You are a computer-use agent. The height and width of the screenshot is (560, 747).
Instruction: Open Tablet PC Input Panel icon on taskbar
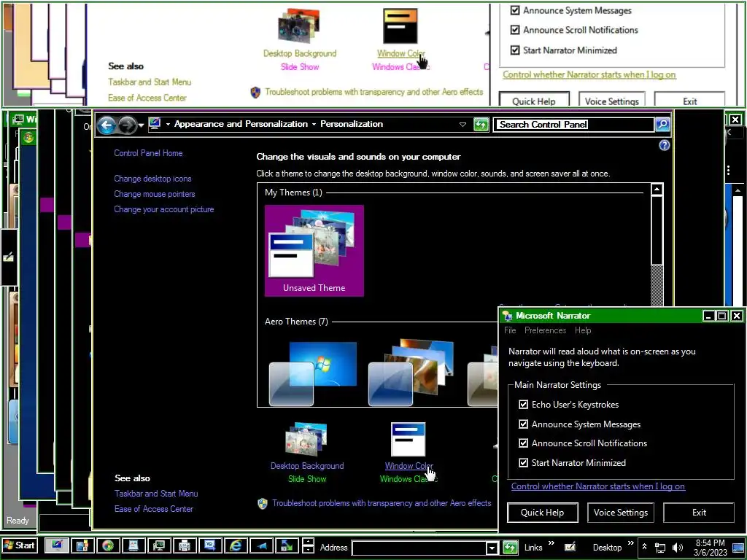point(570,547)
